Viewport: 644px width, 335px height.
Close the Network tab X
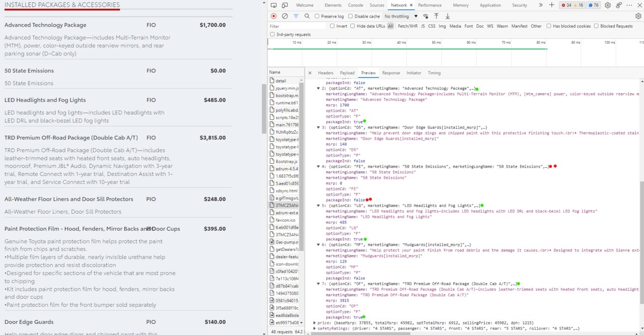[x=412, y=5]
